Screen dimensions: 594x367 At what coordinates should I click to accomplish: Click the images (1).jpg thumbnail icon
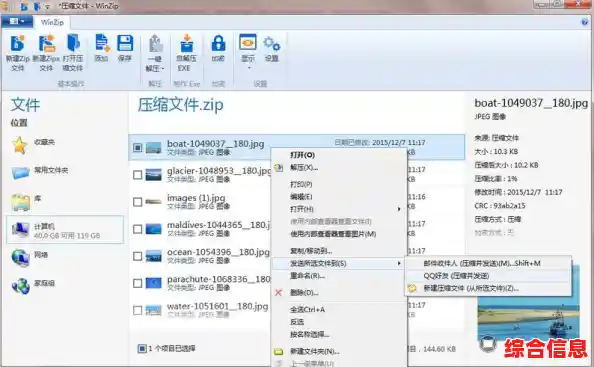(153, 201)
